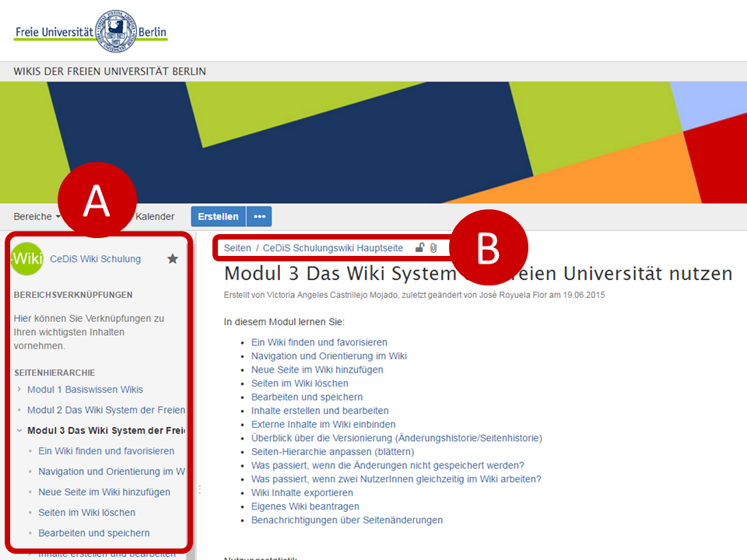Image resolution: width=747 pixels, height=560 pixels.
Task: Click content link Navigation und Orientierung im Wiki
Action: pyautogui.click(x=329, y=356)
